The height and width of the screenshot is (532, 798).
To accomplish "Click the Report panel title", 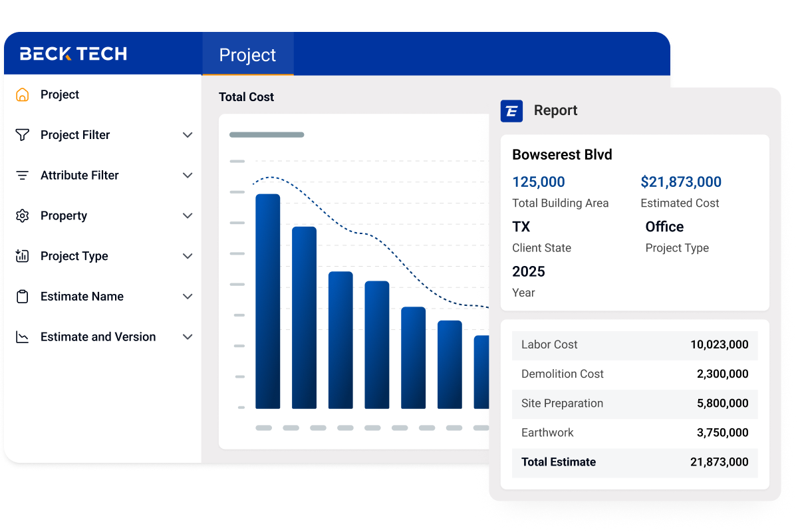I will coord(556,110).
